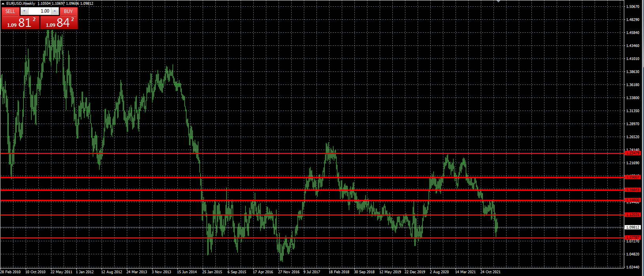The height and width of the screenshot is (276, 644).
Task: Click the 17 Apr 2016 date label
Action: click(263, 272)
